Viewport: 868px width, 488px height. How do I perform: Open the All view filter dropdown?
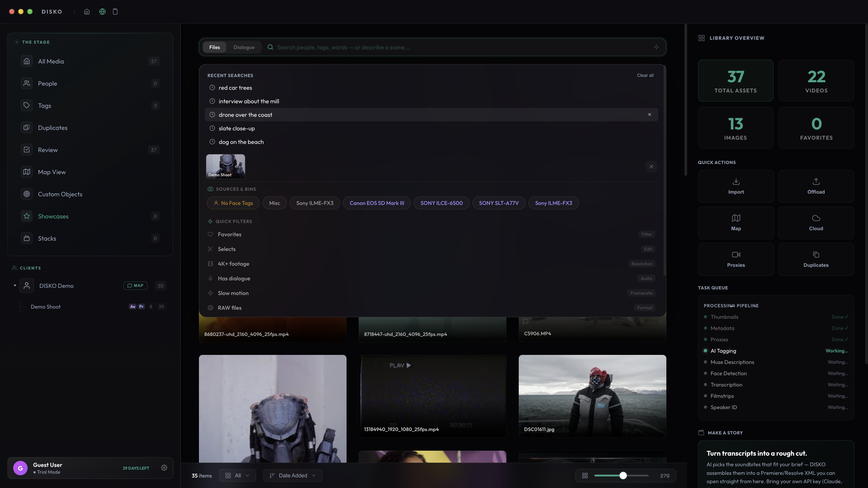(237, 475)
